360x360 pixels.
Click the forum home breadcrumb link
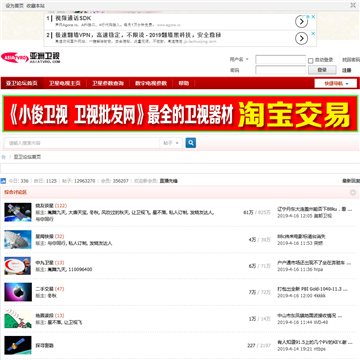click(x=27, y=157)
